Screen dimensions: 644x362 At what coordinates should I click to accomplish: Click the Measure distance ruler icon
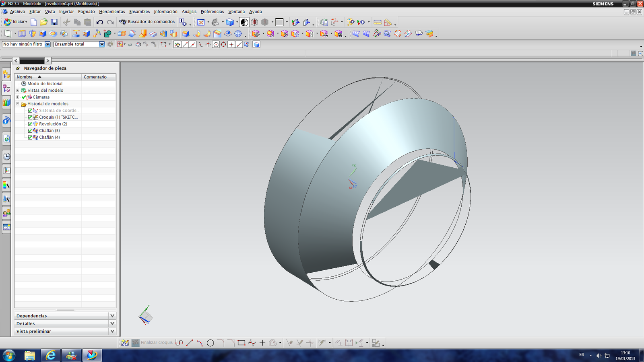378,22
